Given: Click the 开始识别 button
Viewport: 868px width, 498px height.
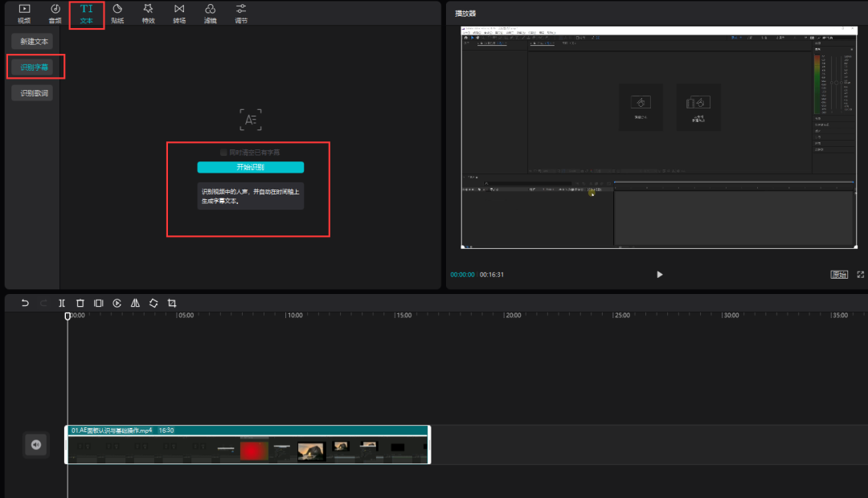Looking at the screenshot, I should click(x=250, y=167).
